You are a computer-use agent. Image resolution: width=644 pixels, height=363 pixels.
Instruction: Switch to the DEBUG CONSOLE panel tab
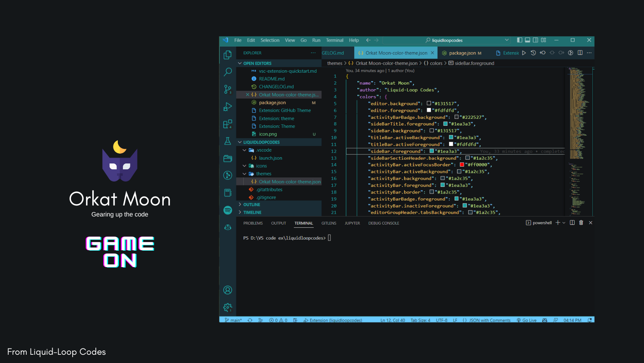coord(384,223)
